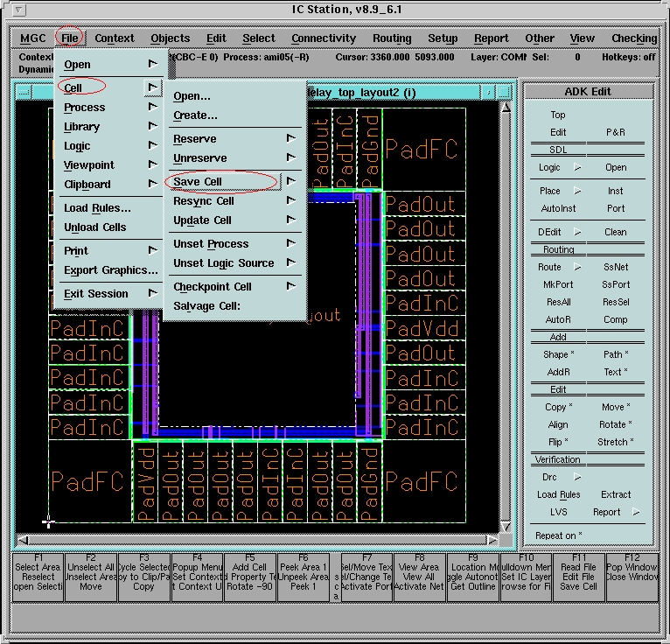Screen dimensions: 670x644
Task: Click the layout window's top-left menu button
Action: click(24, 92)
